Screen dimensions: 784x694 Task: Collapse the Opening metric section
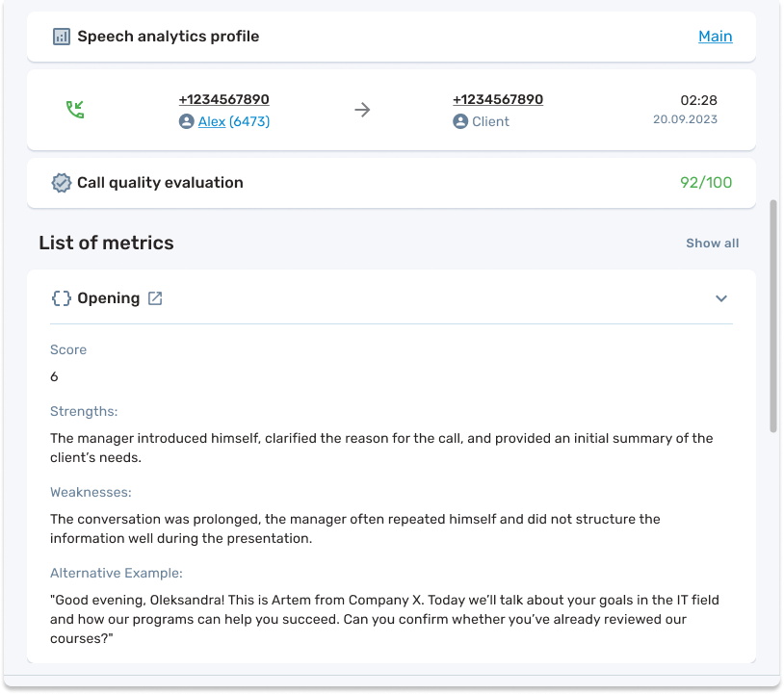pos(721,298)
